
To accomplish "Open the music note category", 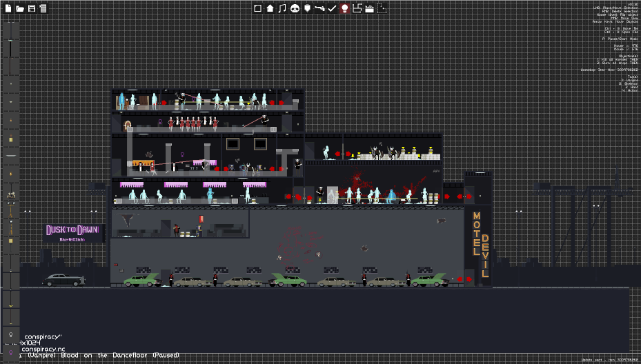I will click(282, 8).
